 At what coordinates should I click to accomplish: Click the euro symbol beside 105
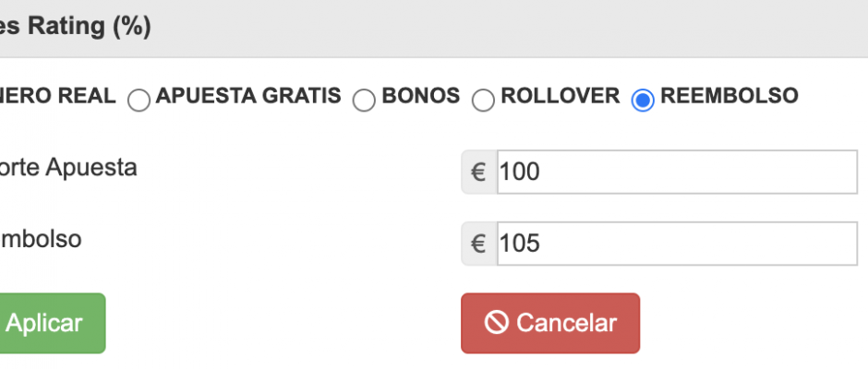click(x=479, y=244)
